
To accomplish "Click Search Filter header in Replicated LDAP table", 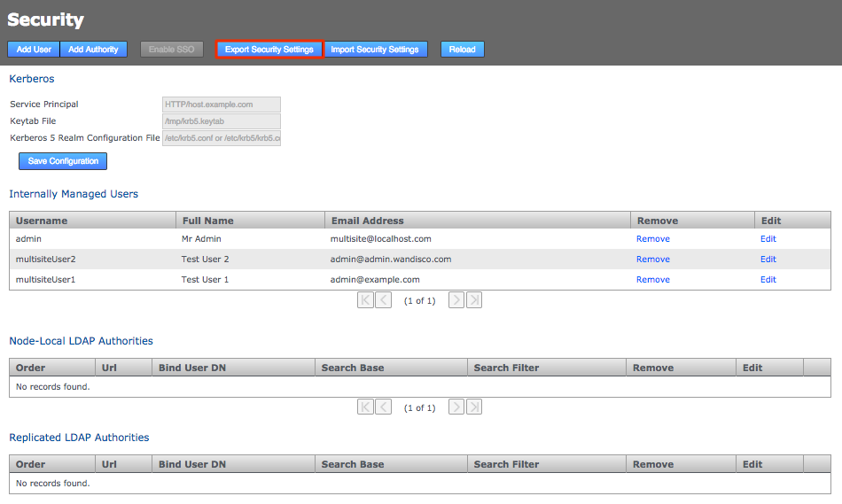I will [x=547, y=464].
